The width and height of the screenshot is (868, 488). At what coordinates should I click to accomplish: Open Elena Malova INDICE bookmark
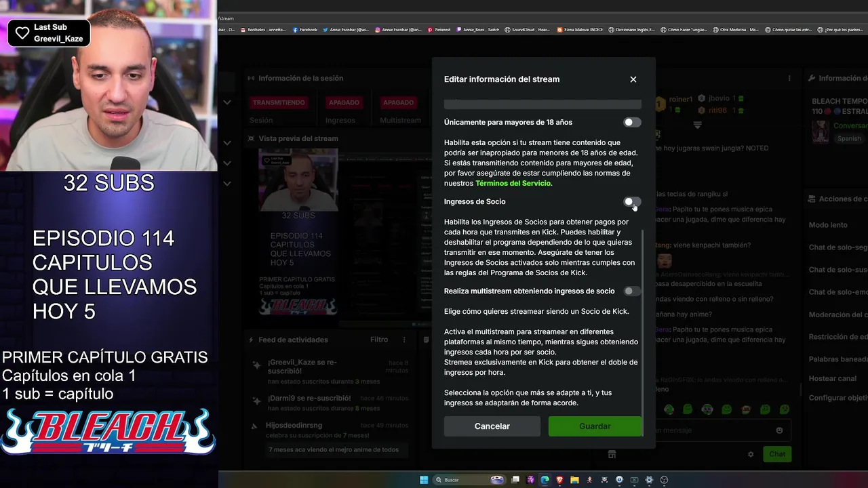pos(580,30)
